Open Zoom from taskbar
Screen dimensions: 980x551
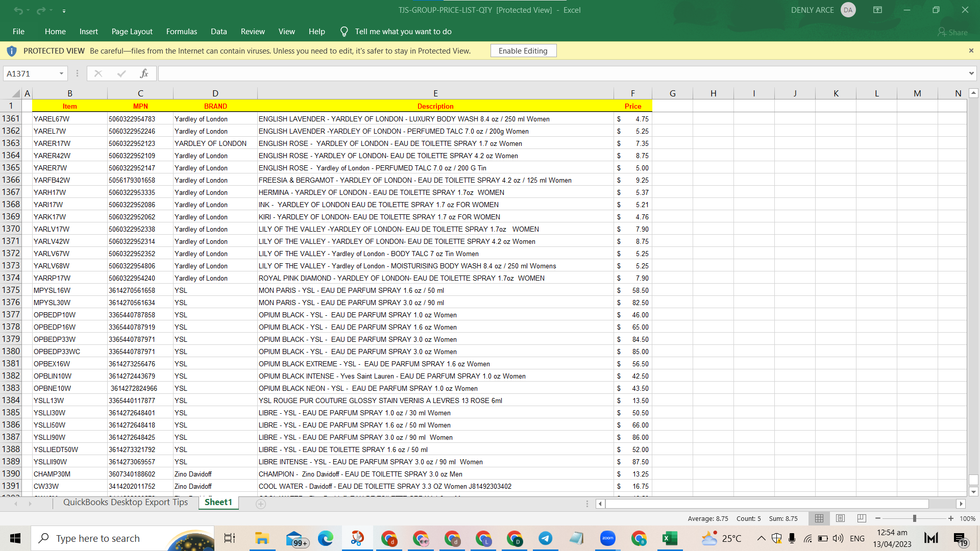pyautogui.click(x=607, y=538)
